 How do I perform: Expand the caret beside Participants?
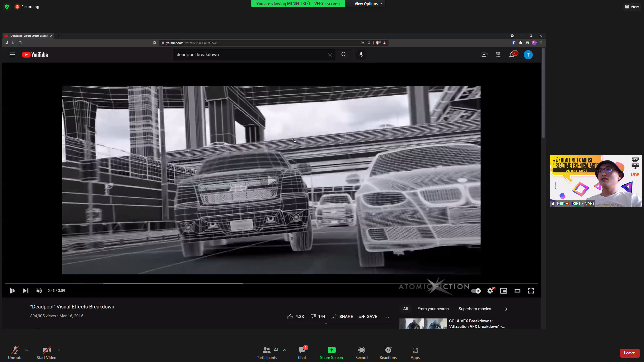[284, 350]
